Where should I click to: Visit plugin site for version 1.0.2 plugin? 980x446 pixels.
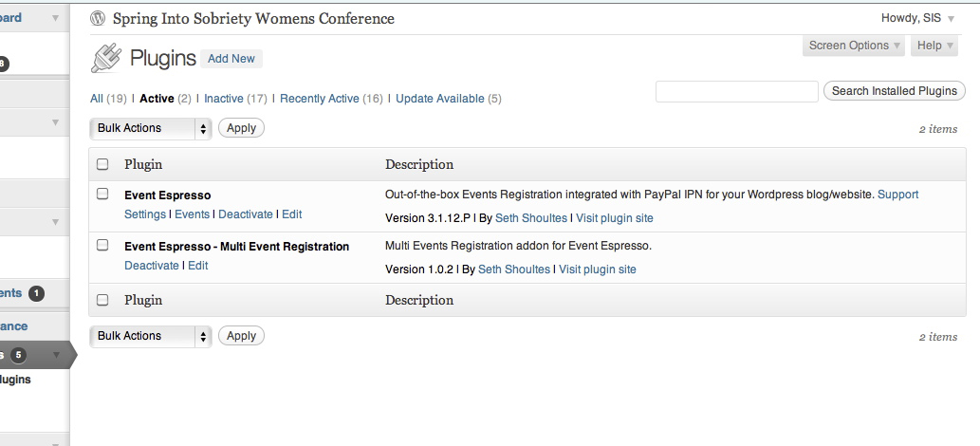click(598, 269)
